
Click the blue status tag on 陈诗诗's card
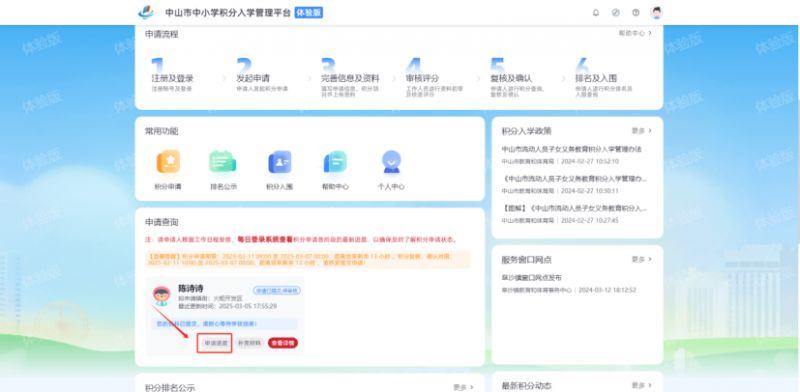pos(277,290)
